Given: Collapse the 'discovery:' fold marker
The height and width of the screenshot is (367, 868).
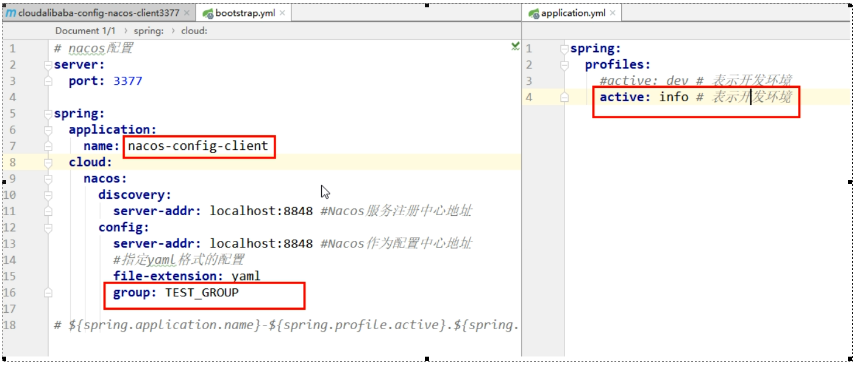Looking at the screenshot, I should 48,195.
